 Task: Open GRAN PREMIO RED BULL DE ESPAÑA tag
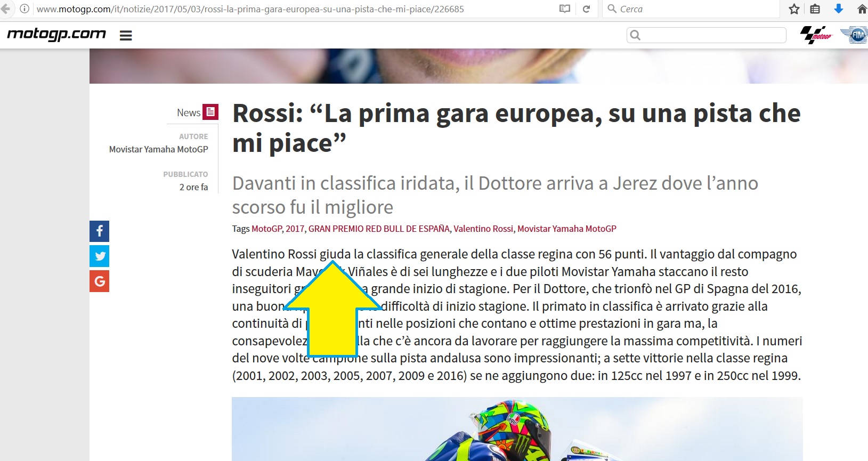click(x=379, y=229)
